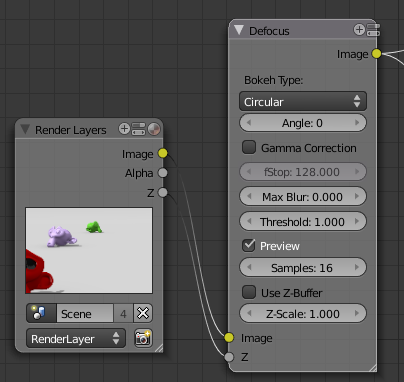Toggle node options icon in Defocus header
The width and height of the screenshot is (404, 382).
point(373,30)
